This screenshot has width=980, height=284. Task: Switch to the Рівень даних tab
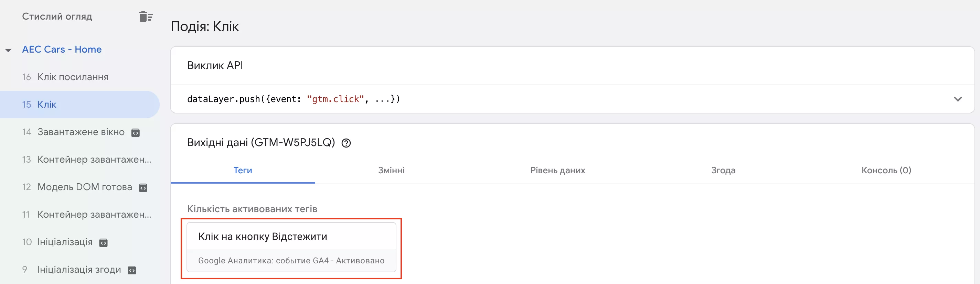(x=558, y=170)
